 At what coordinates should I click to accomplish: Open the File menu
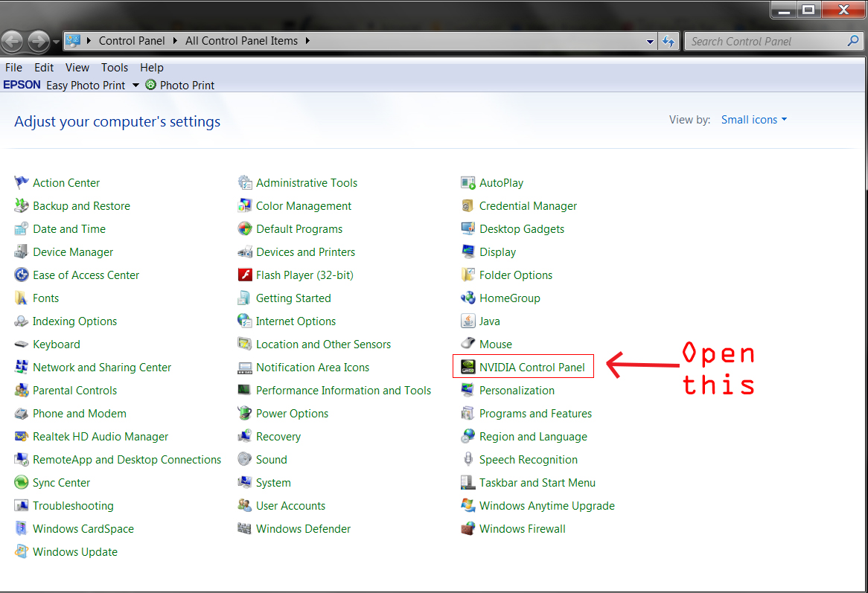14,68
